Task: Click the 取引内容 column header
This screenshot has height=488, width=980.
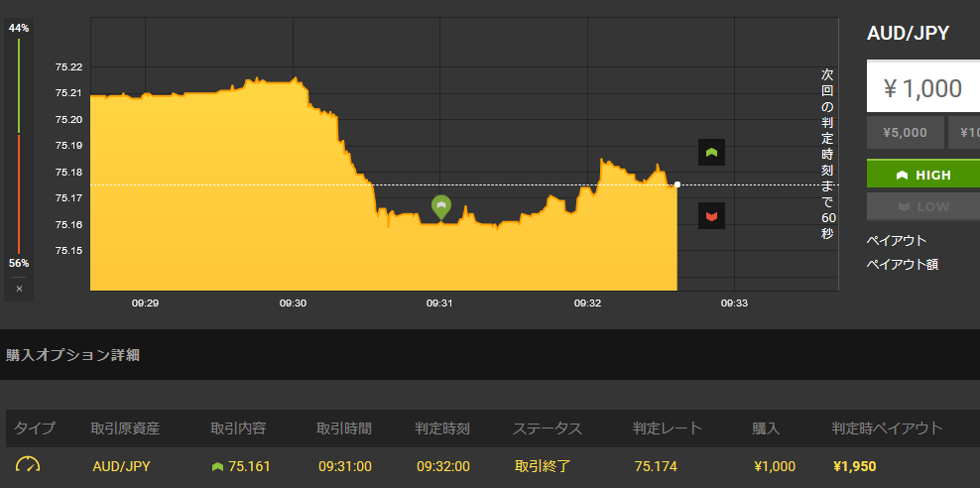Action: 238,428
